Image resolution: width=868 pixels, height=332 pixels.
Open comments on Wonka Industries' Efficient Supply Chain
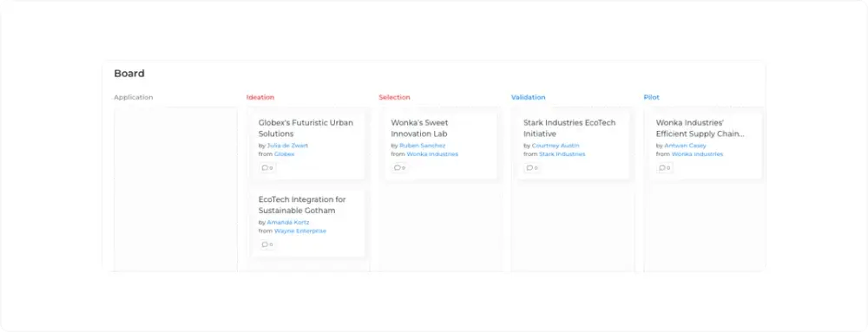[665, 168]
